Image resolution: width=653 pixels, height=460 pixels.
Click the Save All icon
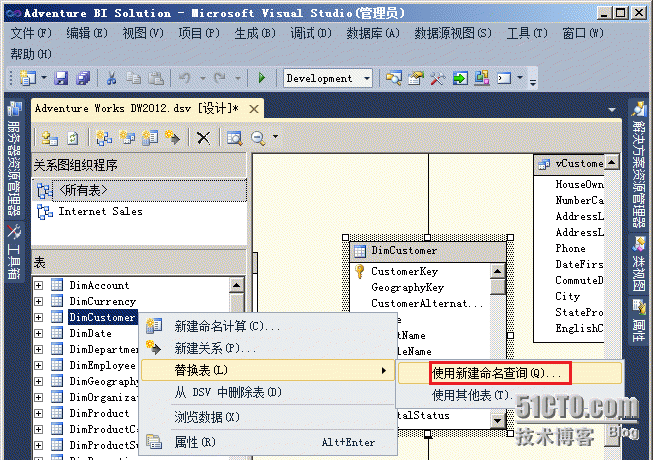pyautogui.click(x=83, y=78)
